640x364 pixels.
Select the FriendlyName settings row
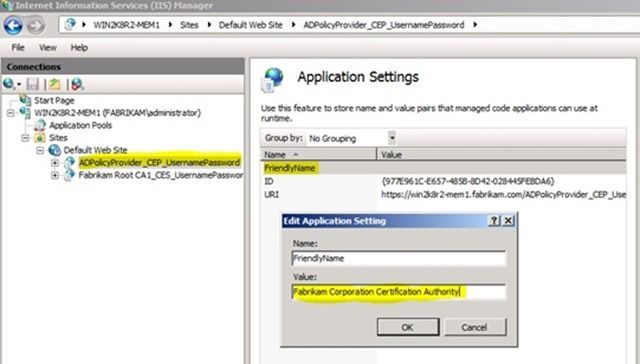(443, 168)
